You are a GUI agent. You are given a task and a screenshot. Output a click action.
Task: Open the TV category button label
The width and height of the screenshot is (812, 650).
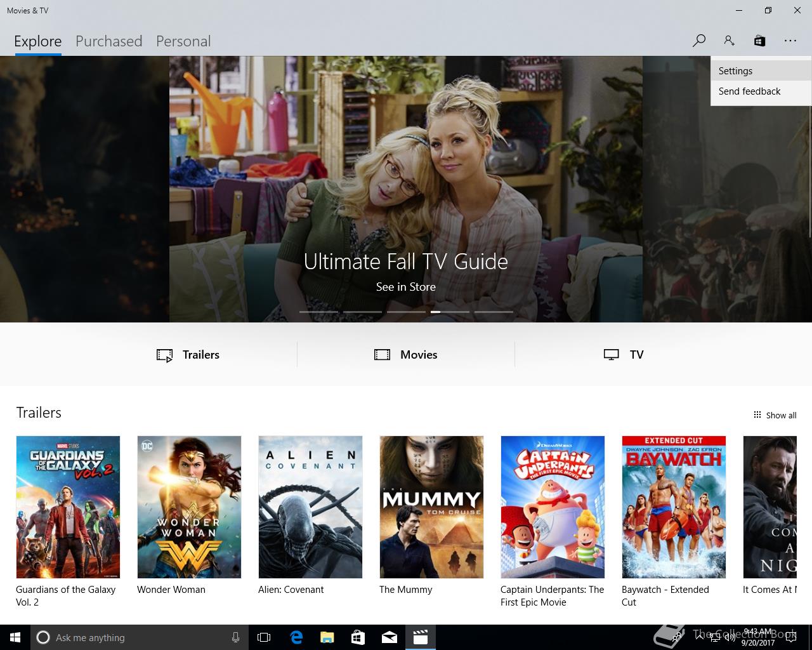pyautogui.click(x=637, y=355)
